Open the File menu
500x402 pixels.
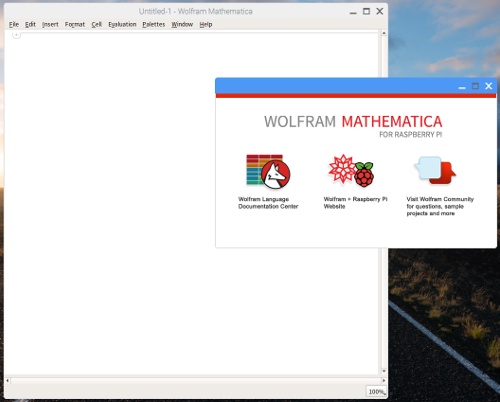[x=14, y=24]
